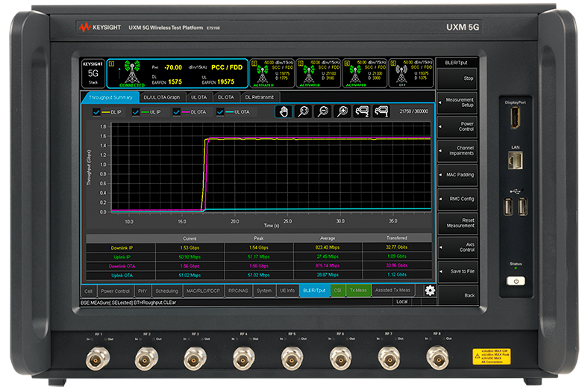Push the power button under Status
Viewport: 588px width, 387px height.
(516, 281)
